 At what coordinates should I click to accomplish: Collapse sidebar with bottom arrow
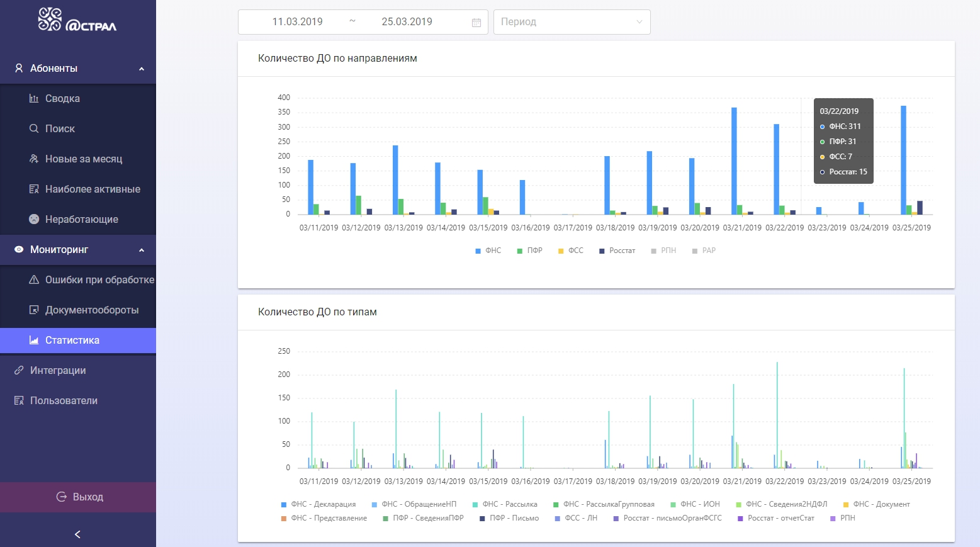(77, 534)
